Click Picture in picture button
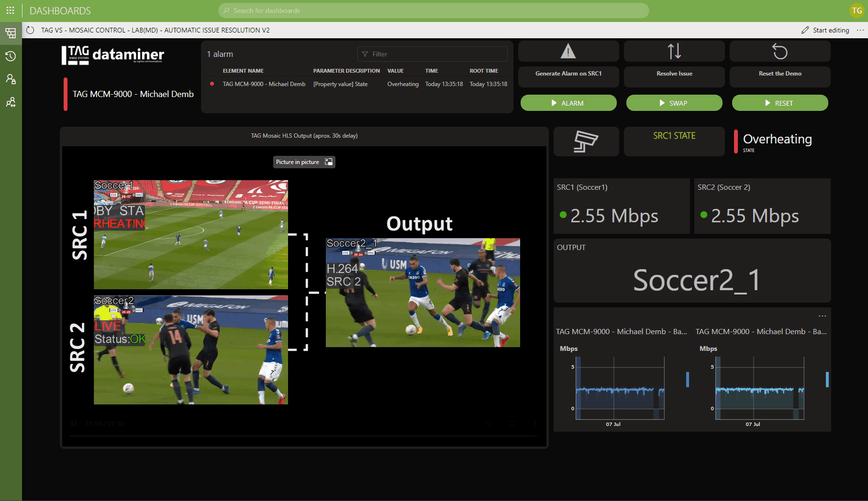 (304, 162)
